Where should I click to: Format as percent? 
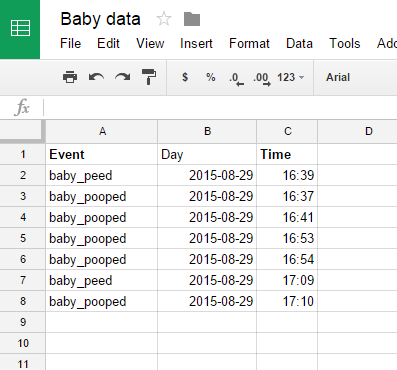[210, 77]
